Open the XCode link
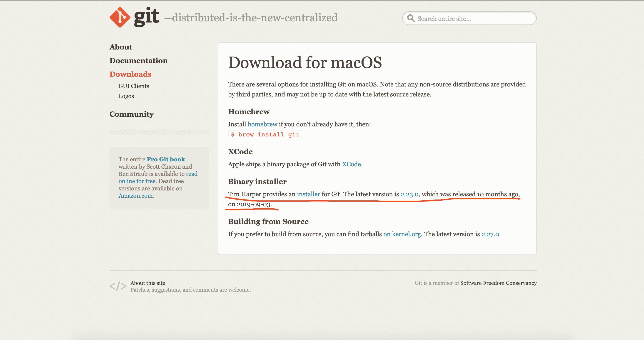Image resolution: width=644 pixels, height=340 pixels. [351, 164]
